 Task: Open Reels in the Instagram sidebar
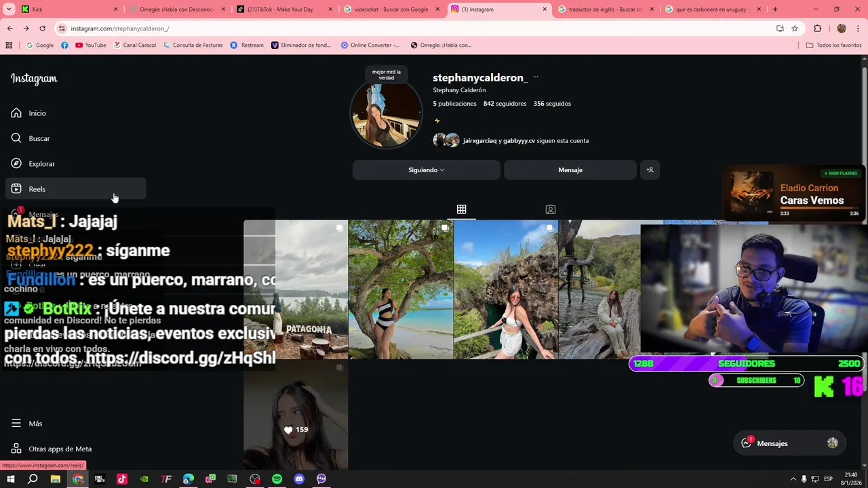click(75, 189)
